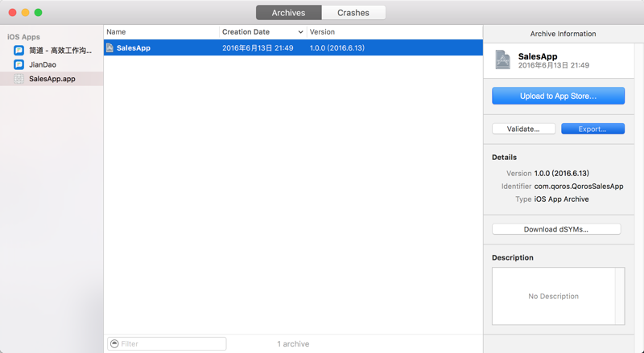The height and width of the screenshot is (353, 644).
Task: Click inside the Filter text field
Action: coord(167,343)
